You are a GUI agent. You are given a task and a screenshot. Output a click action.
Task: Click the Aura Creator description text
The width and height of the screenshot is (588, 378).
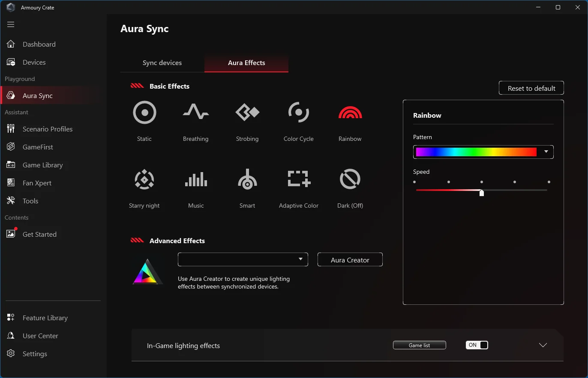point(234,283)
